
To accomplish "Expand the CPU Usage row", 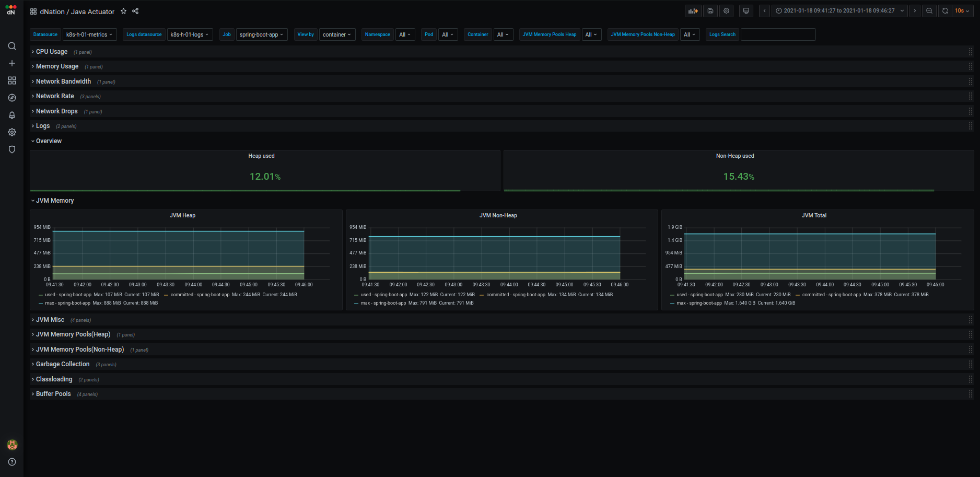I will click(51, 52).
